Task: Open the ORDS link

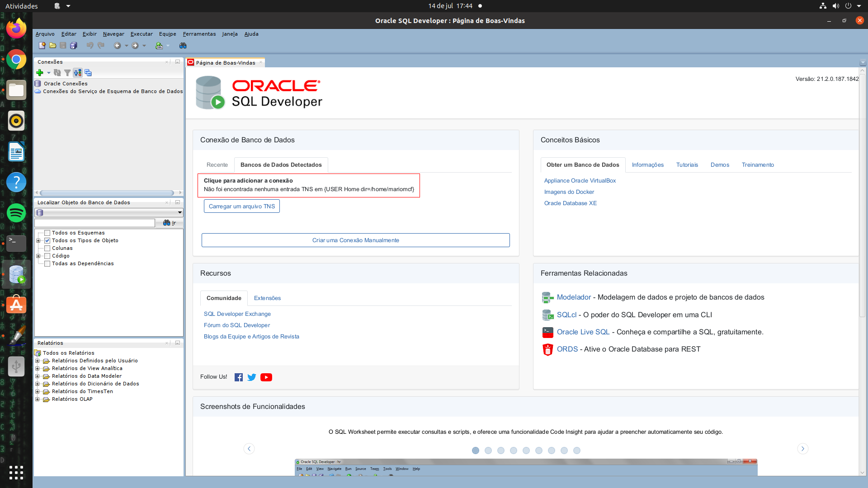Action: click(567, 349)
